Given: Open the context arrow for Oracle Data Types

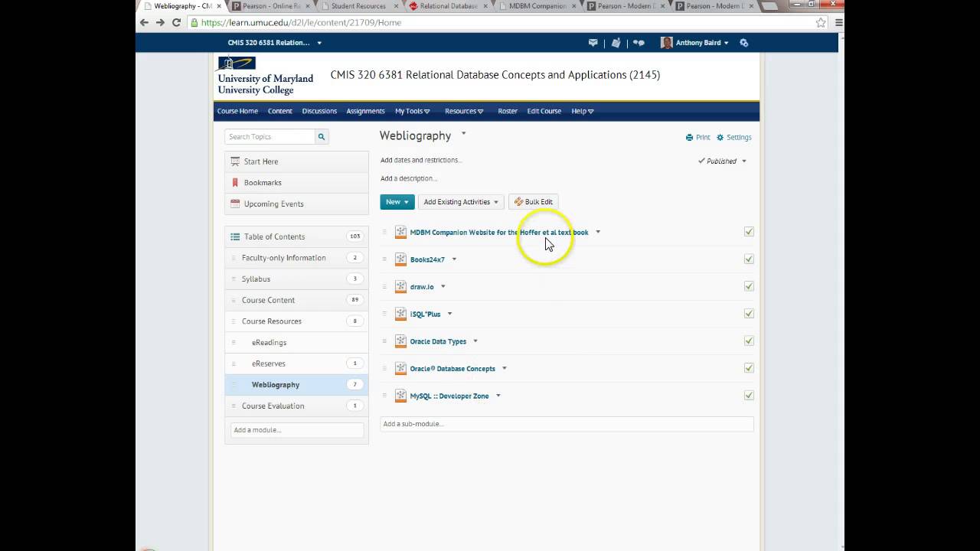Looking at the screenshot, I should (475, 341).
